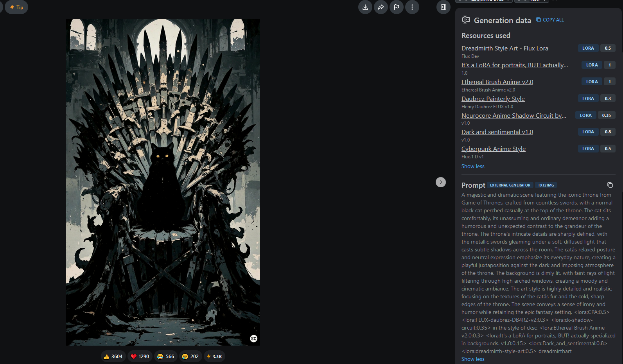
Task: Open Dreadmirth Style Art - Flux Lora link
Action: [x=505, y=48]
